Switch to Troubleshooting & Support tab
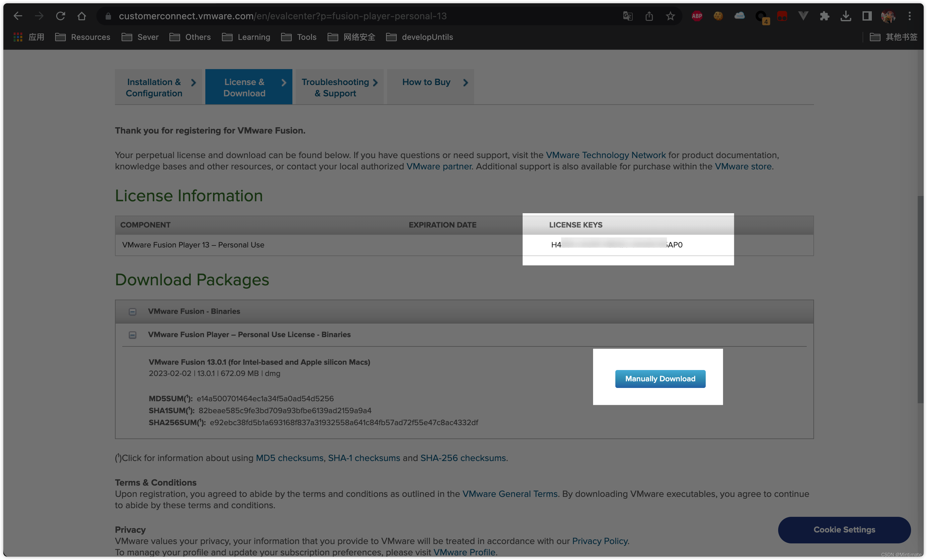The height and width of the screenshot is (560, 927). click(x=339, y=87)
